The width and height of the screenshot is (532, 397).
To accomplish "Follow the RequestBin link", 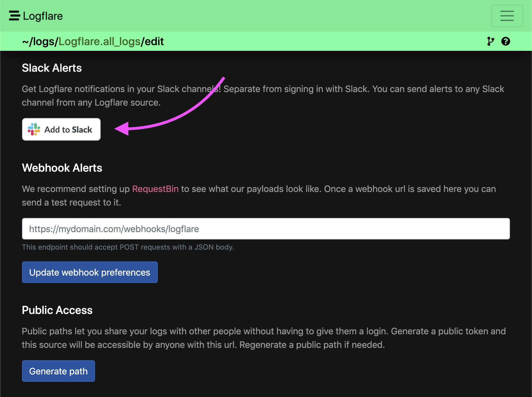I will coord(155,189).
